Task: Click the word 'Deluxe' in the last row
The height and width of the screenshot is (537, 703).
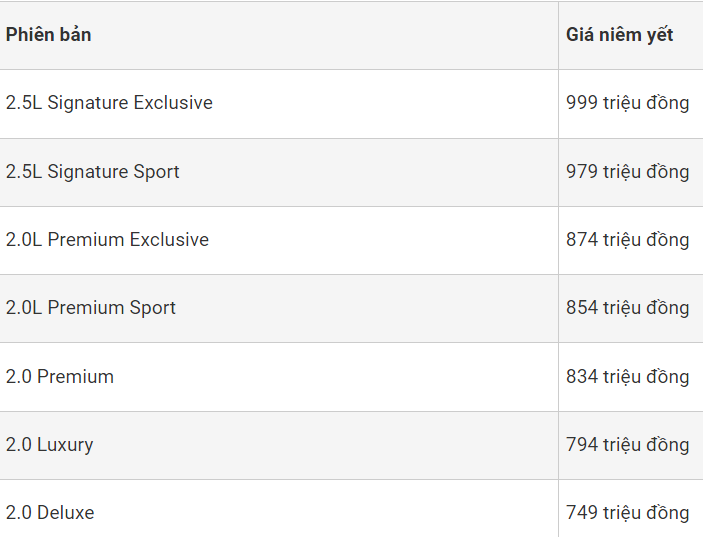Action: tap(65, 513)
